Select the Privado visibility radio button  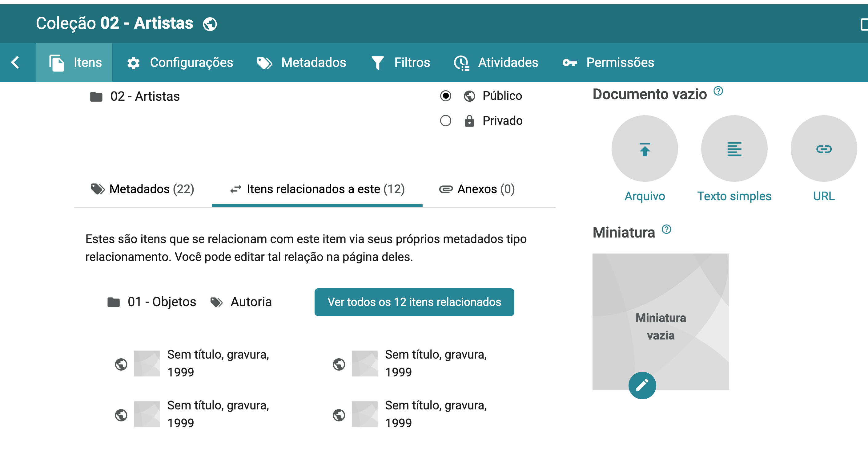[x=445, y=121]
